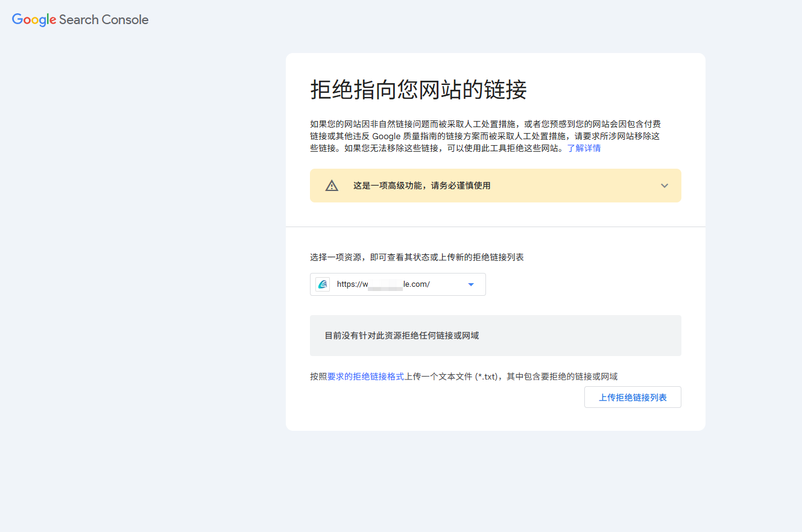Open property dropdown via blue arrow
Screen dimensions: 802x532
coord(471,284)
